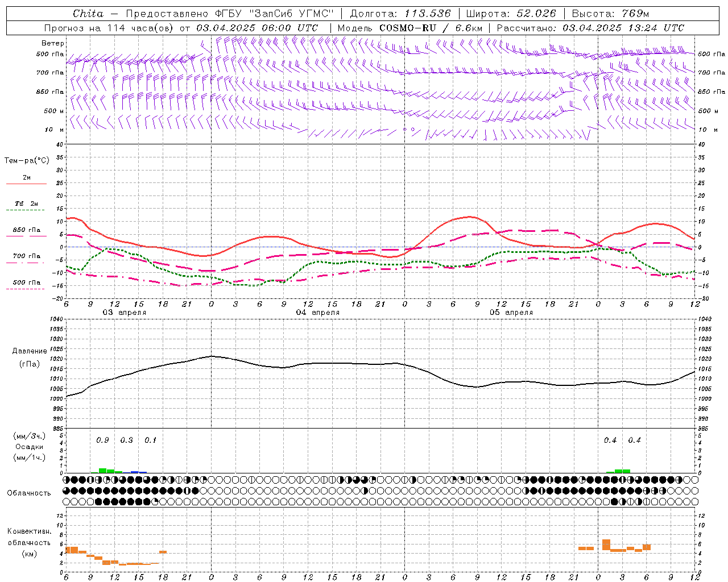Click the "(км)" unit under convective label

(x=29, y=554)
